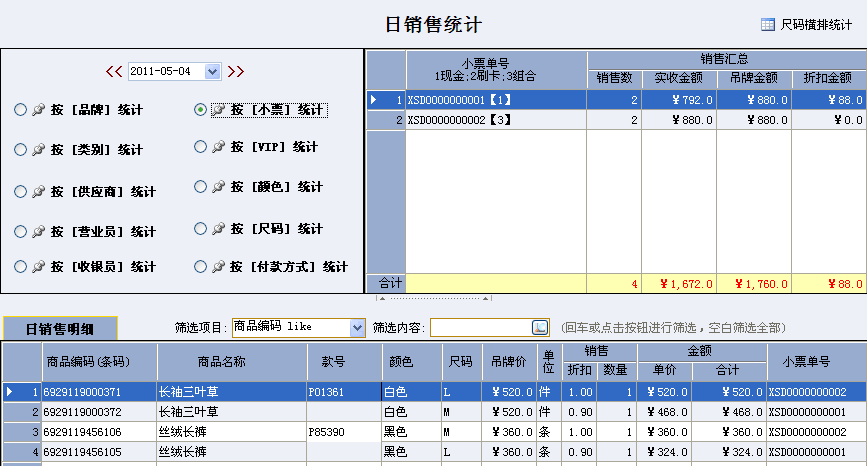Go to next date with >> arrows
This screenshot has width=867, height=466.
point(236,71)
